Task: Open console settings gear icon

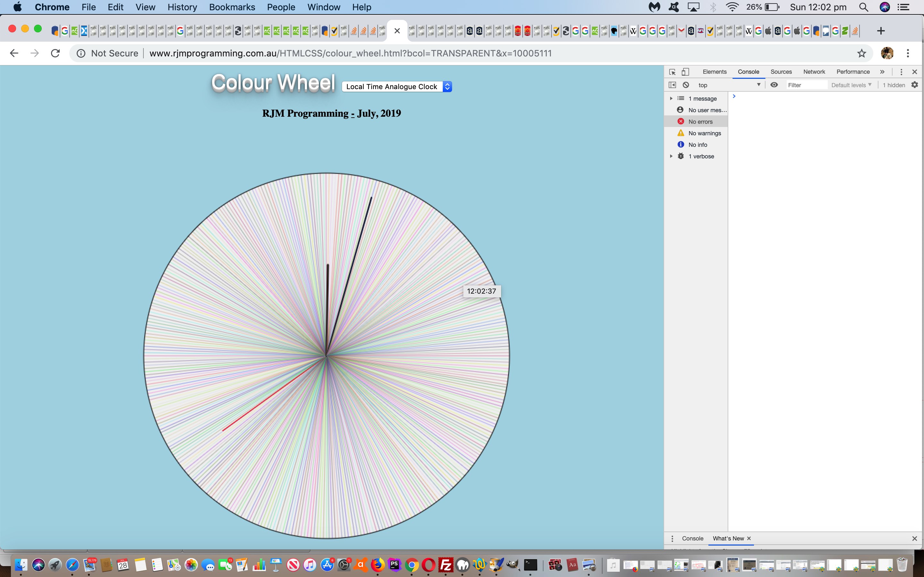Action: point(914,85)
